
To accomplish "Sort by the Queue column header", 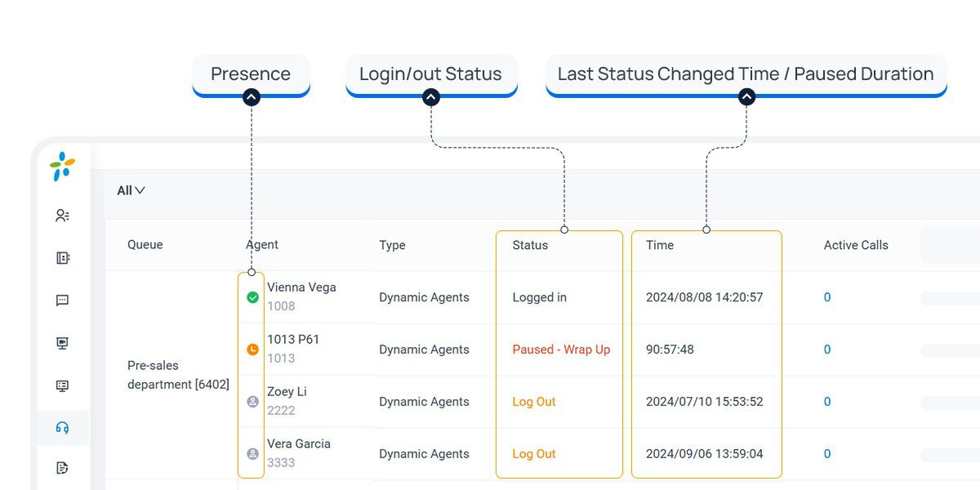I will point(145,245).
